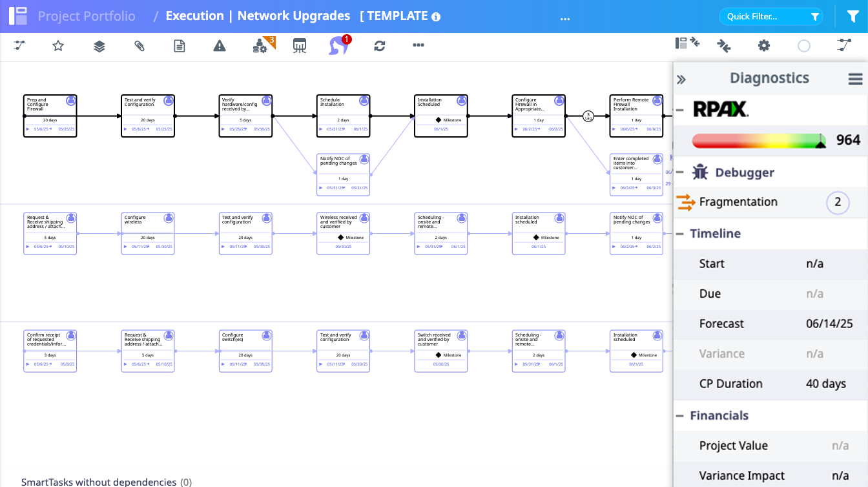
Task: Open the Quick Filter dropdown
Action: 770,16
